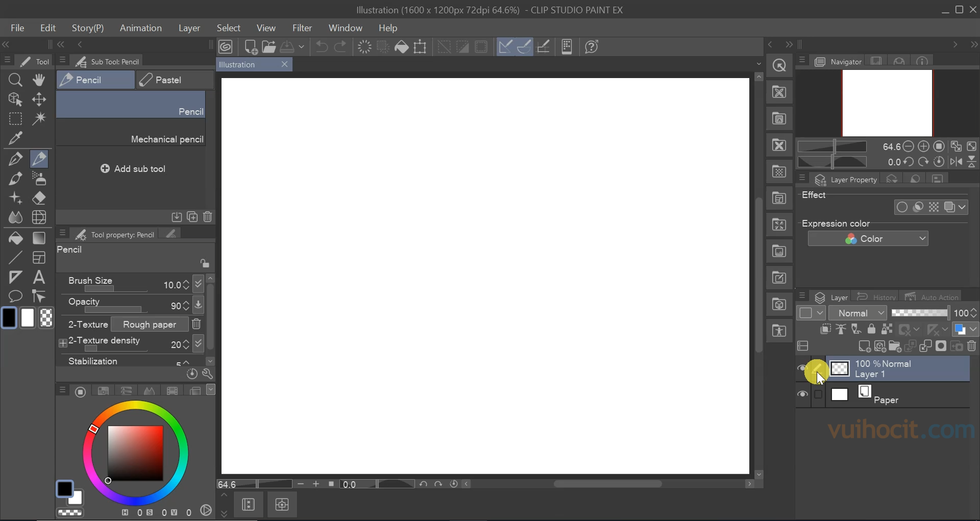The width and height of the screenshot is (980, 521).
Task: Select the Fill bucket tool
Action: point(15,238)
